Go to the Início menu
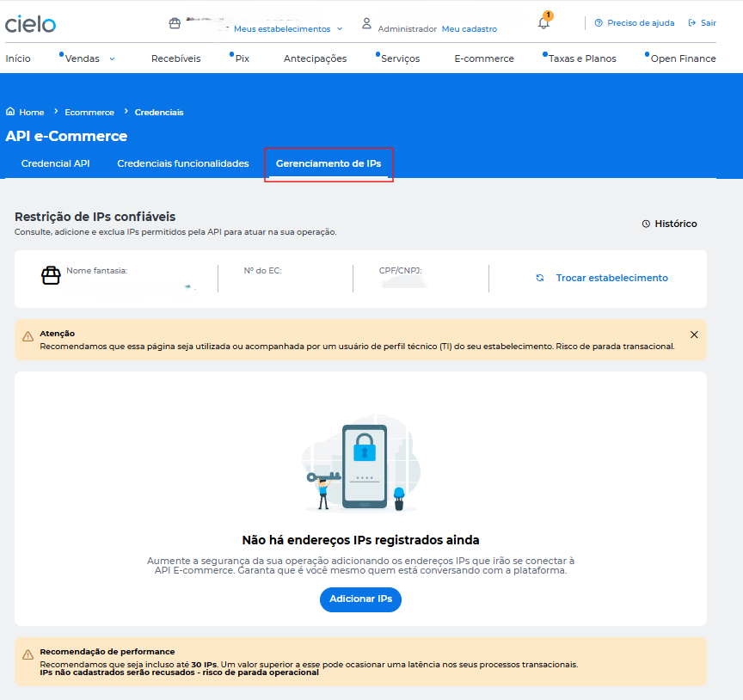 click(x=18, y=58)
